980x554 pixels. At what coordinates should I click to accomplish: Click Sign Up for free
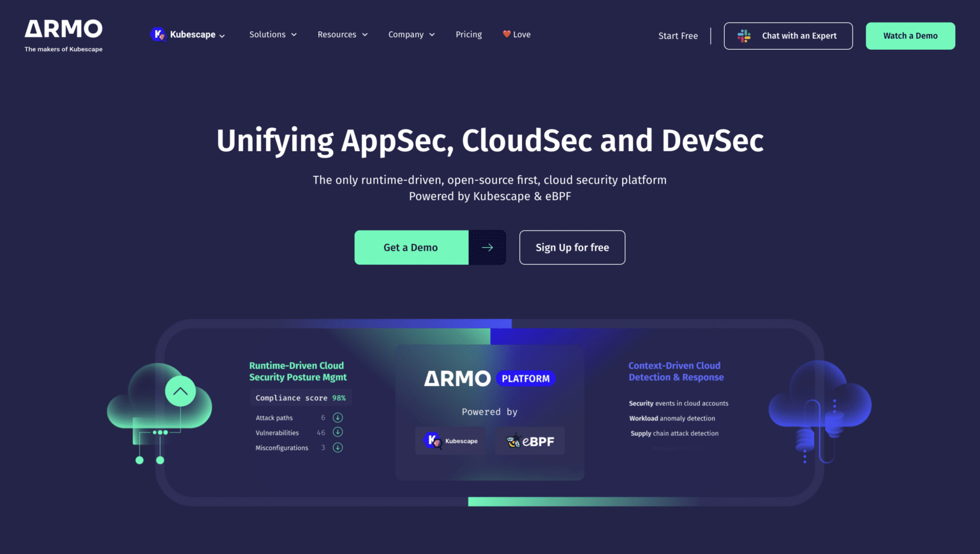pyautogui.click(x=572, y=247)
